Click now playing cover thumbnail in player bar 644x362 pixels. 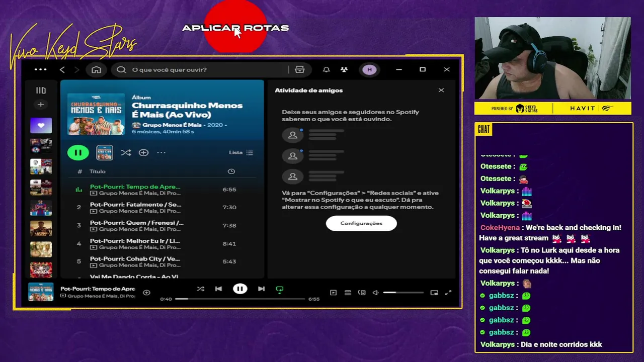[41, 292]
